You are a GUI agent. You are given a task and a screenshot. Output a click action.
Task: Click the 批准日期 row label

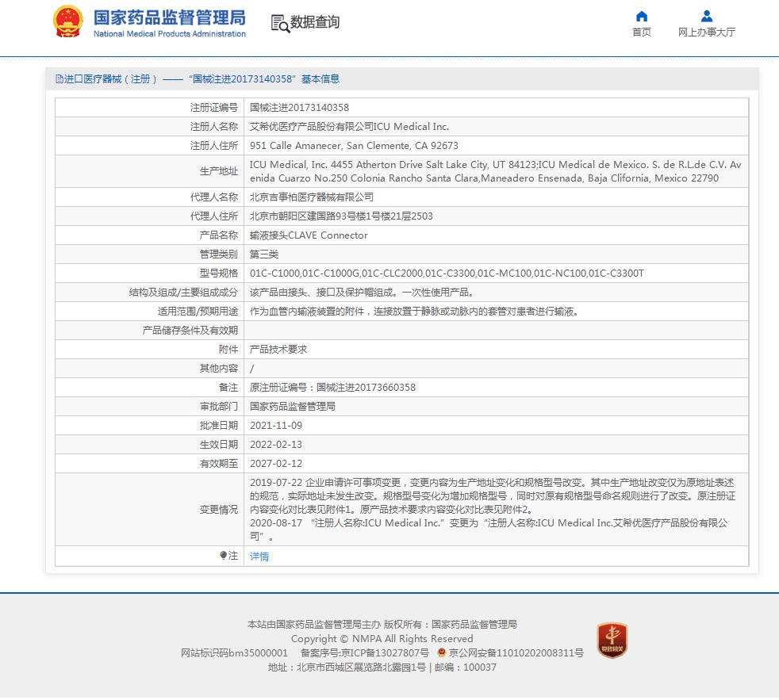tap(219, 426)
